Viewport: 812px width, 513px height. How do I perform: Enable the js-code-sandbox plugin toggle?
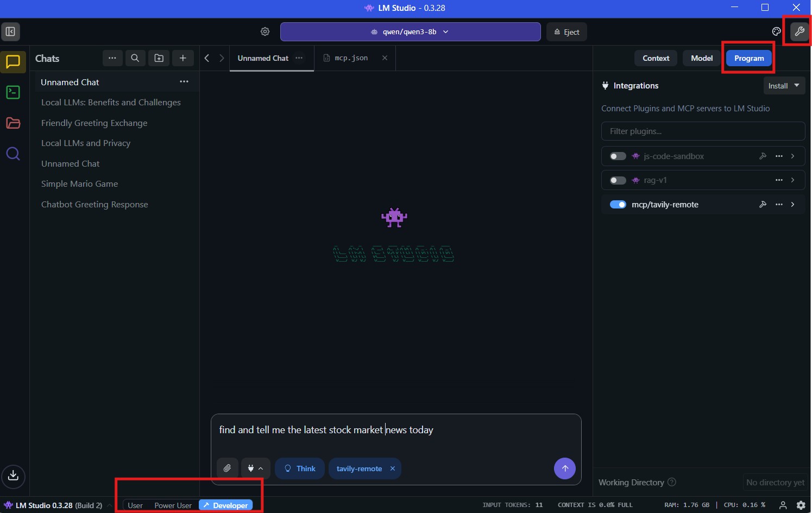(618, 156)
